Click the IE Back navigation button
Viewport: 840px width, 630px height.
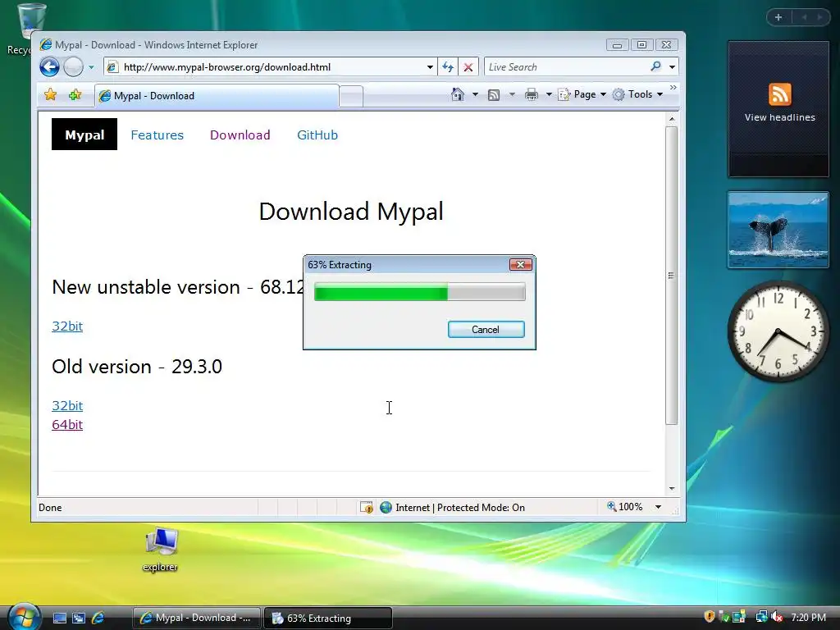[x=49, y=67]
